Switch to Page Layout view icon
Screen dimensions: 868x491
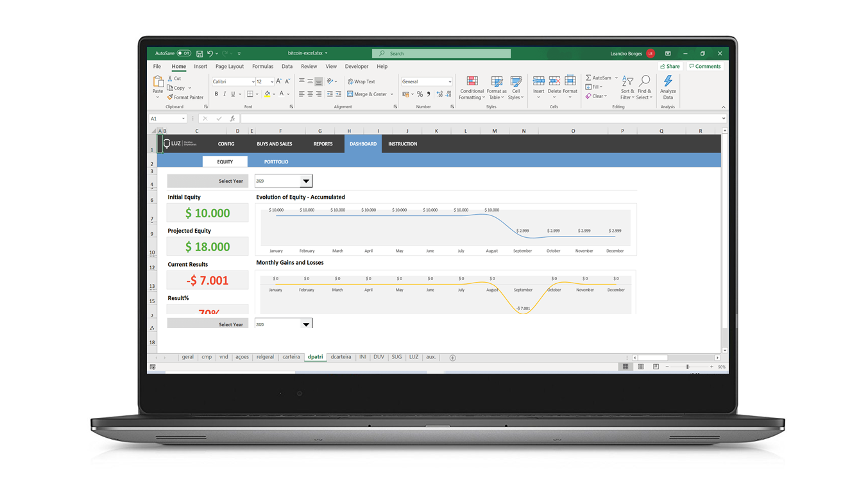point(640,367)
